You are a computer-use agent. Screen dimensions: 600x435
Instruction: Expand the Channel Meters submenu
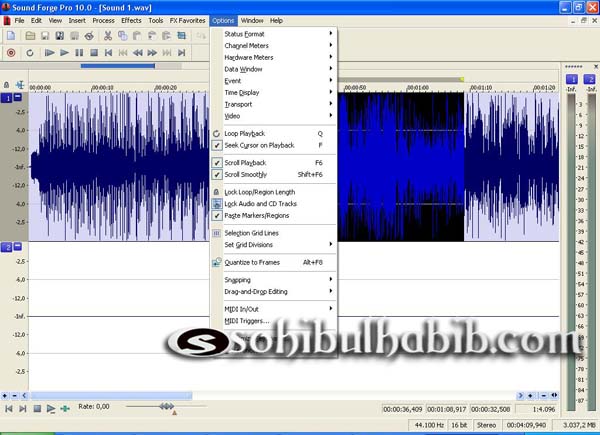pyautogui.click(x=274, y=46)
